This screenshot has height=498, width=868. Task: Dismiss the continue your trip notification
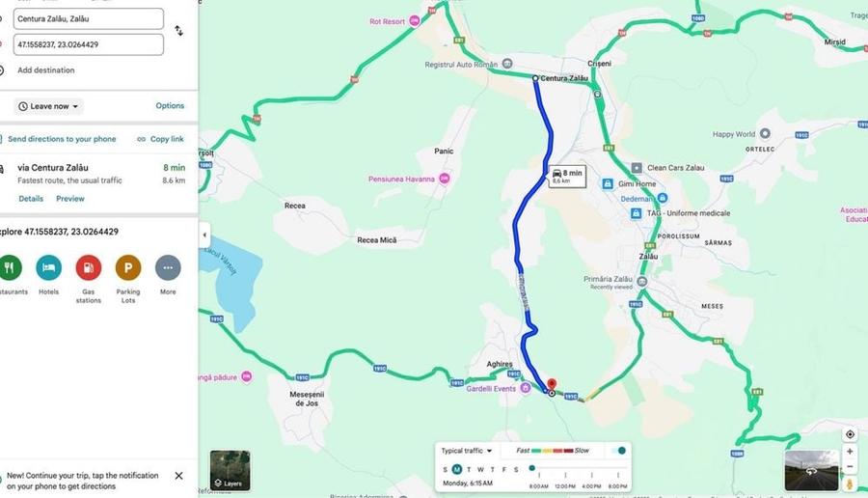[178, 476]
